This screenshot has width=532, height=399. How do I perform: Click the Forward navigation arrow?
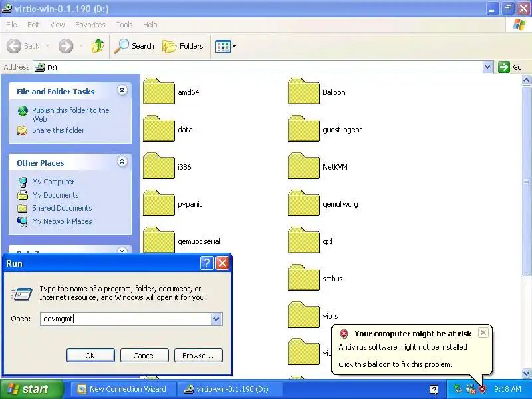(66, 46)
